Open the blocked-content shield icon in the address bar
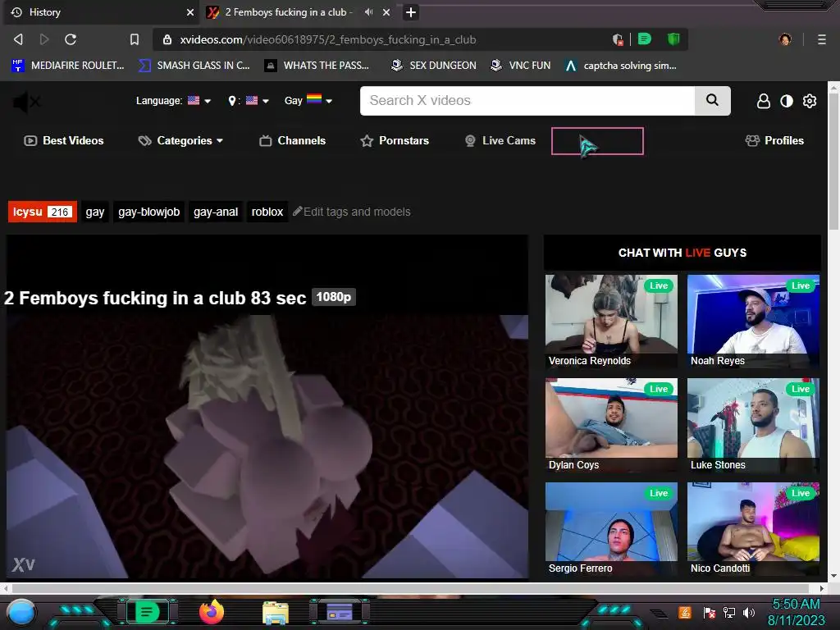The image size is (840, 630). coord(618,39)
